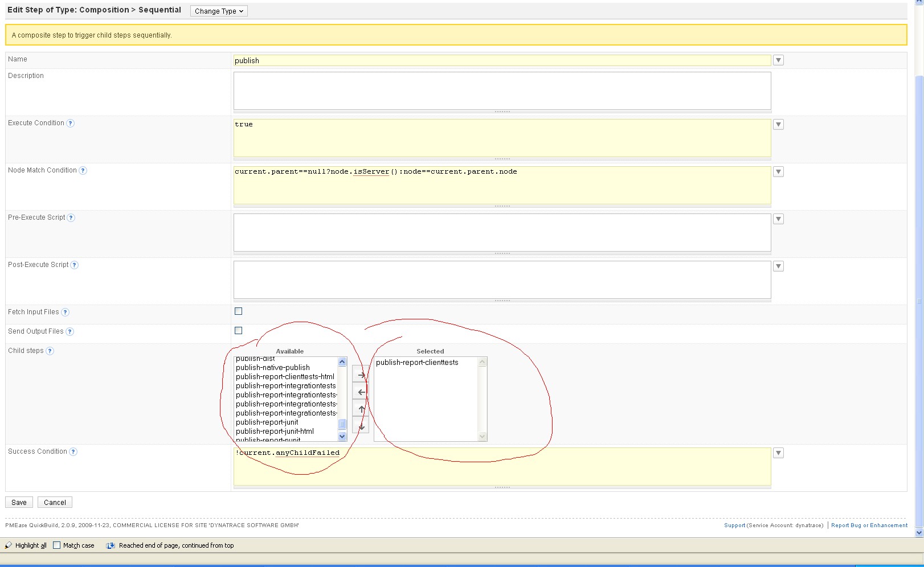Screen dimensions: 924x567
Task: Move selected child step down
Action: click(x=361, y=426)
